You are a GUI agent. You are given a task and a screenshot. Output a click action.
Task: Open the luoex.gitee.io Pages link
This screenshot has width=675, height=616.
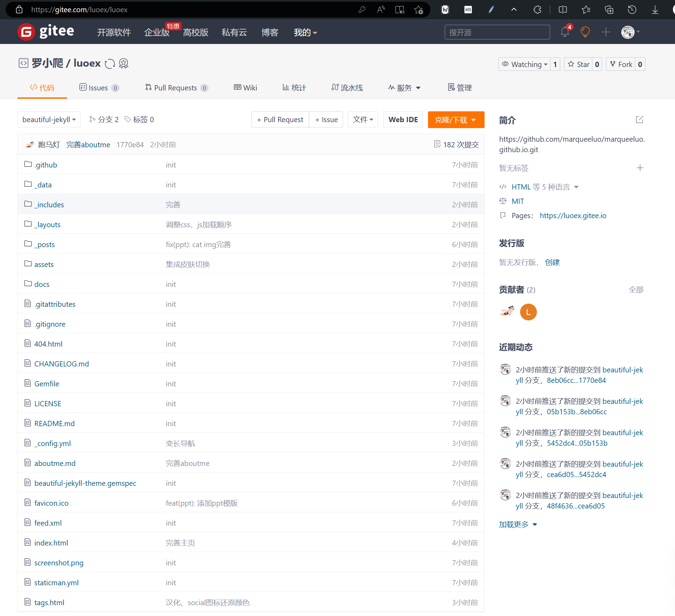coord(573,216)
